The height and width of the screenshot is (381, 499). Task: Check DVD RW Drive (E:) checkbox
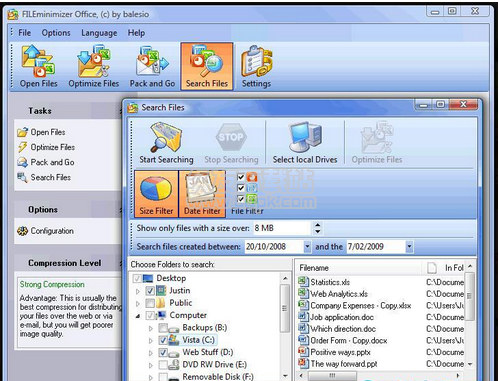(x=163, y=365)
